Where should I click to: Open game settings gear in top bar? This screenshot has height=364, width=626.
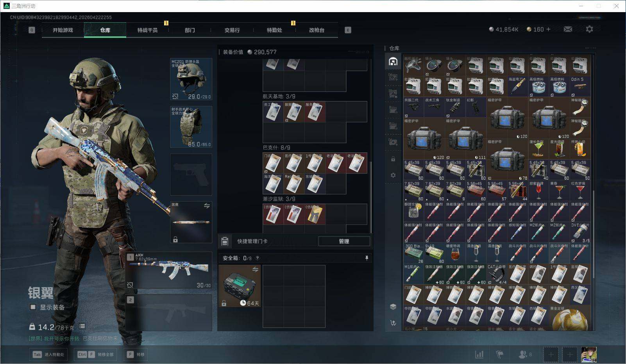(589, 29)
